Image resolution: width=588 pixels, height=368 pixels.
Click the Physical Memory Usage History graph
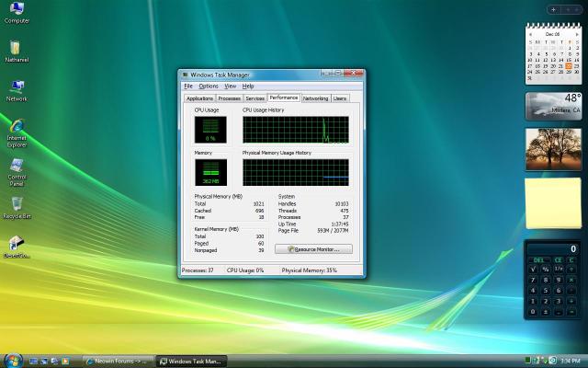296,172
